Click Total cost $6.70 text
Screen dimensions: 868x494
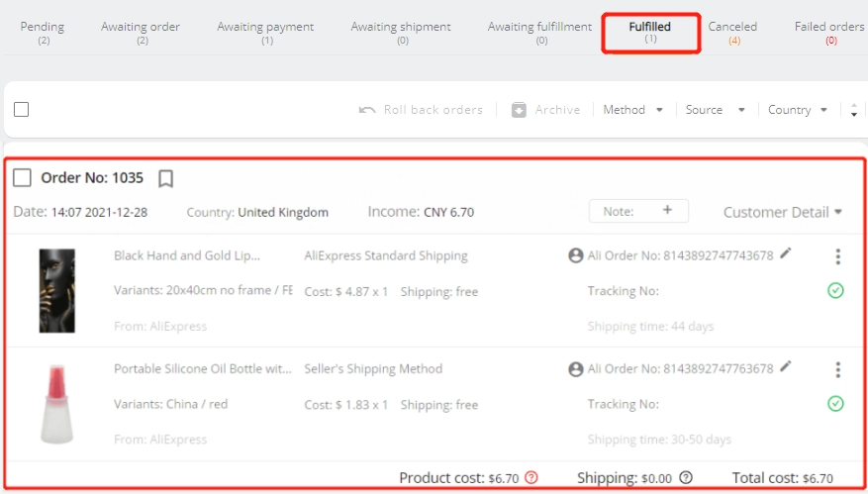point(782,478)
